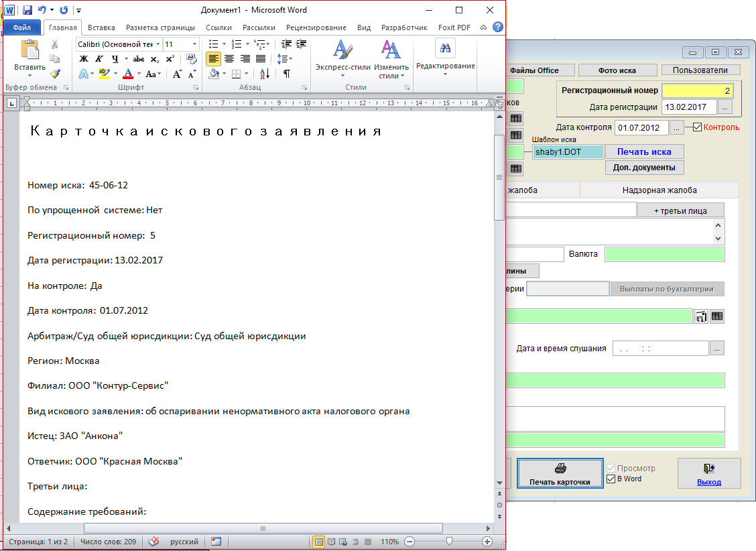Click the macro recording icon in status bar
This screenshot has height=551, width=756.
(216, 542)
